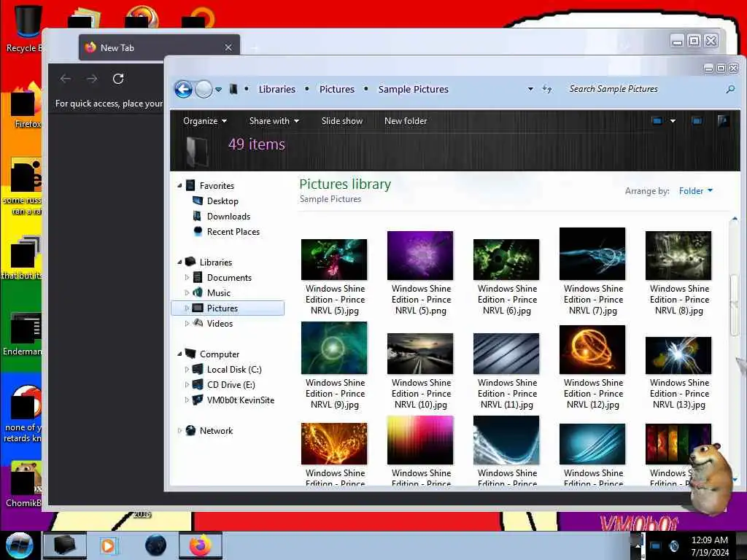Viewport: 747px width, 560px height.
Task: Select thumbnail Prince NRVL (12).jpg
Action: (592, 350)
